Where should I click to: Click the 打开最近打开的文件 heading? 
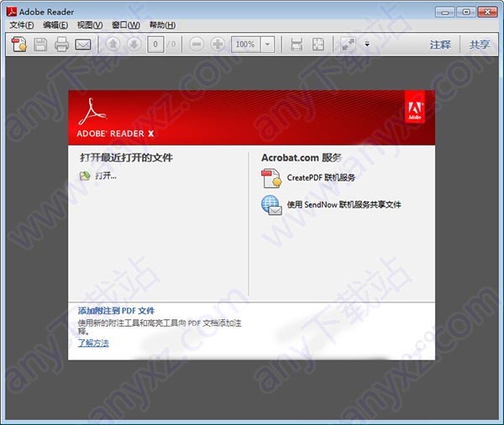coord(126,158)
